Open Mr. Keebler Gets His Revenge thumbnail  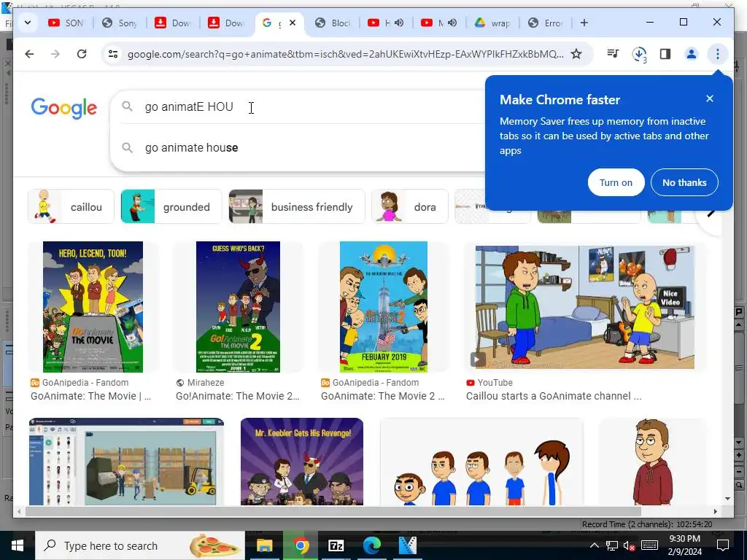(302, 462)
